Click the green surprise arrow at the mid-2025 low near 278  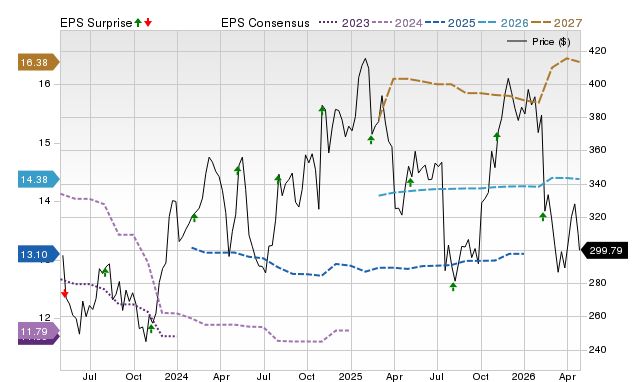[x=453, y=286]
